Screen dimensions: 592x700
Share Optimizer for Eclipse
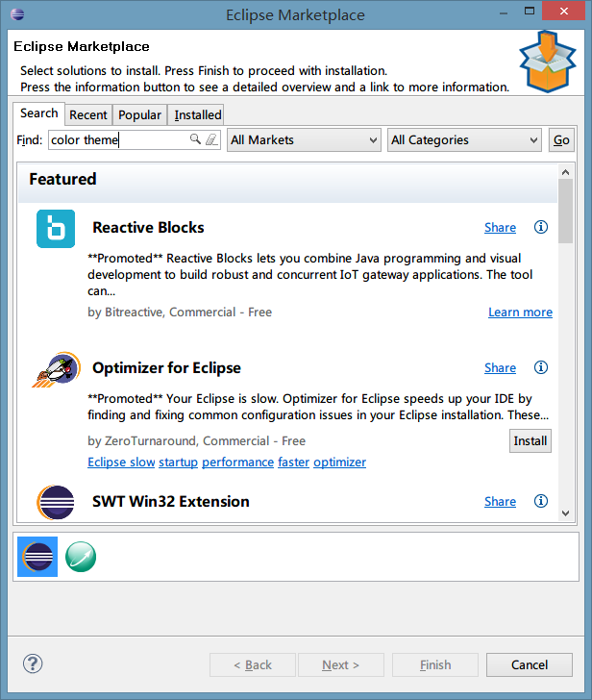[x=500, y=368]
